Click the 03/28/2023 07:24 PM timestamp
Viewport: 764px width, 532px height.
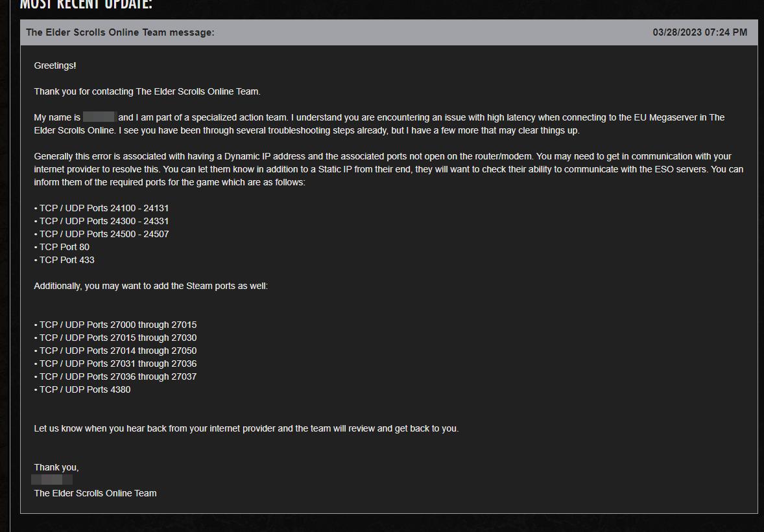click(700, 32)
